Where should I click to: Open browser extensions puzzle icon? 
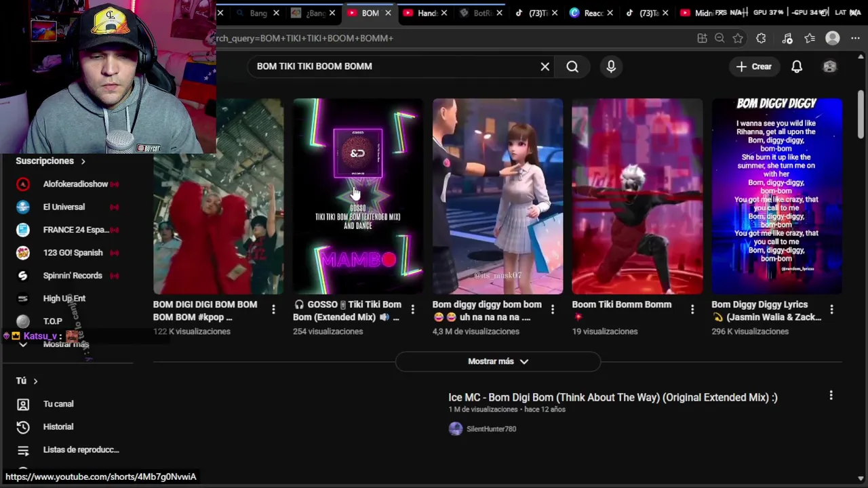tap(761, 39)
